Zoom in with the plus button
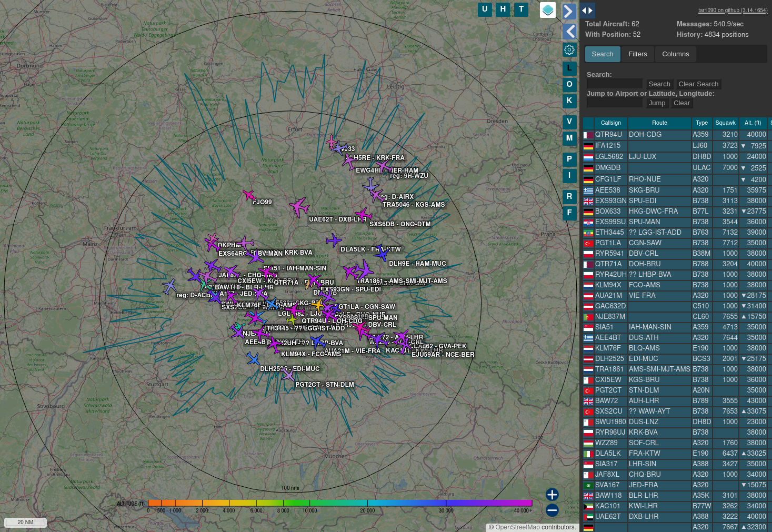Screen dimensions: 772x532 [552, 495]
